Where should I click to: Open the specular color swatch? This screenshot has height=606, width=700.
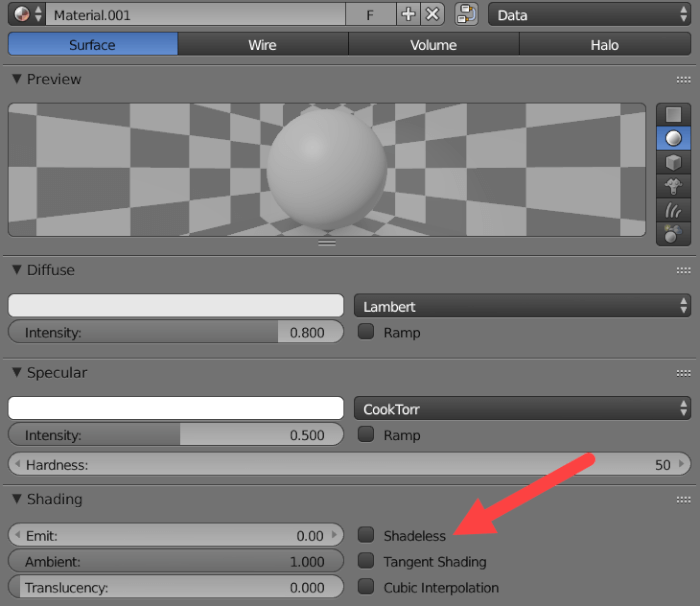click(176, 408)
